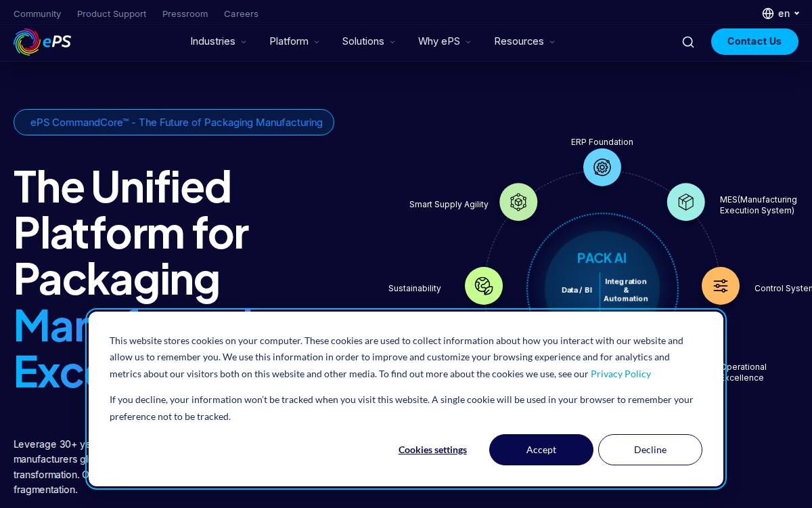Click the MES(Manufacturing Execution System) label
This screenshot has height=508, width=812.
tap(759, 205)
